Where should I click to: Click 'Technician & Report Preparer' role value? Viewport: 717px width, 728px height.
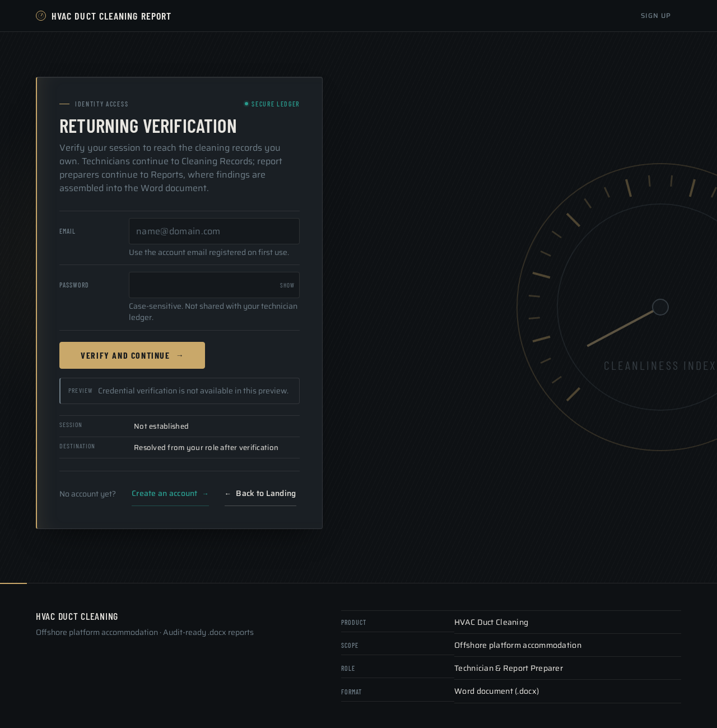point(509,668)
